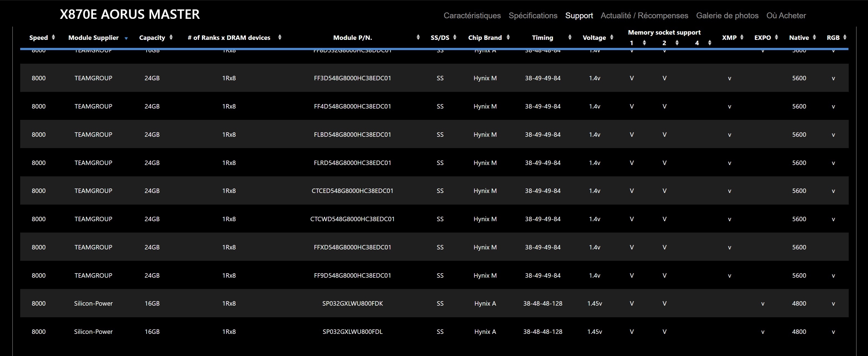Toggle Module Supplier sort direction arrow
The height and width of the screenshot is (356, 868).
(126, 38)
